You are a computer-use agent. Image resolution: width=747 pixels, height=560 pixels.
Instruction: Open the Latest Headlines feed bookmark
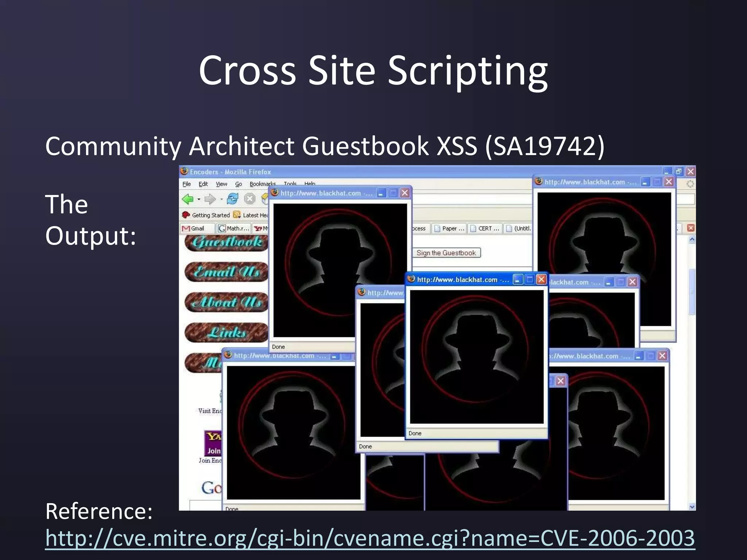click(x=251, y=215)
